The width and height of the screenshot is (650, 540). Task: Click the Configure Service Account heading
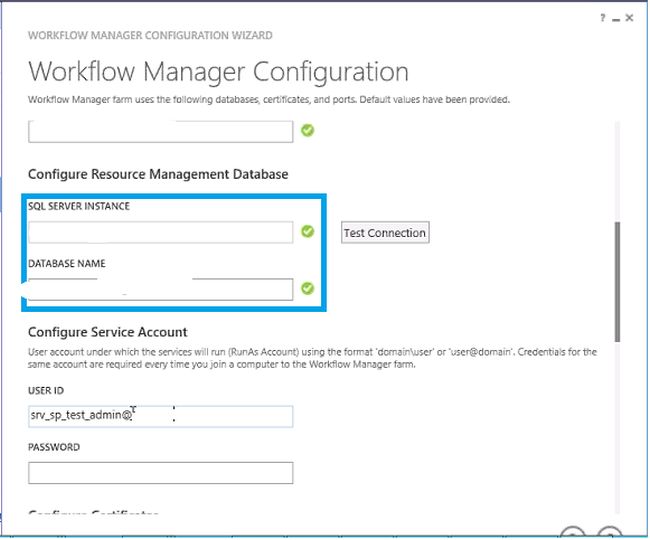(108, 332)
